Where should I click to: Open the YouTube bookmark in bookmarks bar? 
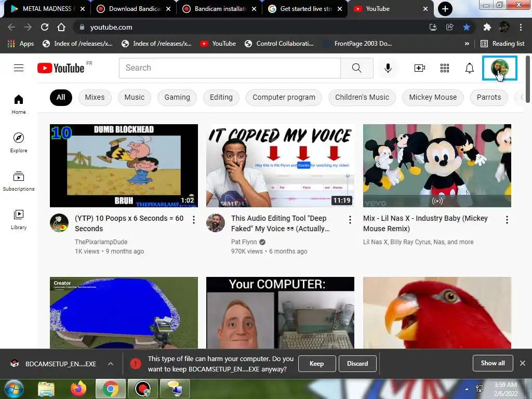pyautogui.click(x=218, y=44)
